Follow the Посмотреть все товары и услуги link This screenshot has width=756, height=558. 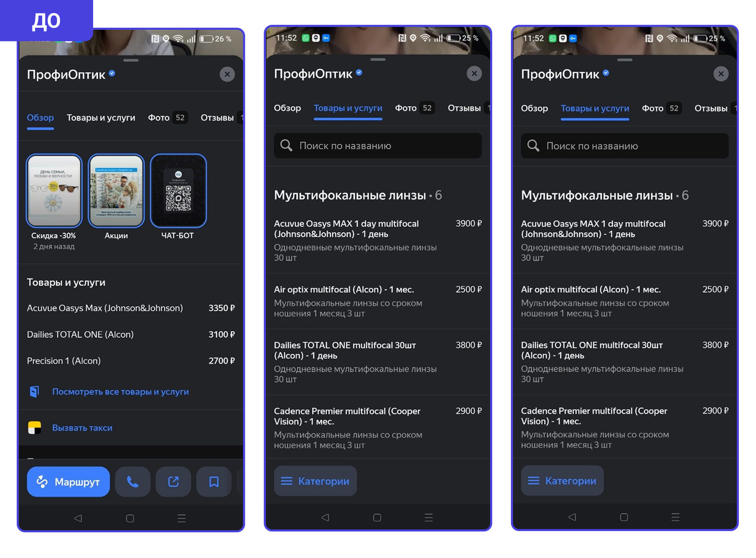[x=121, y=392]
